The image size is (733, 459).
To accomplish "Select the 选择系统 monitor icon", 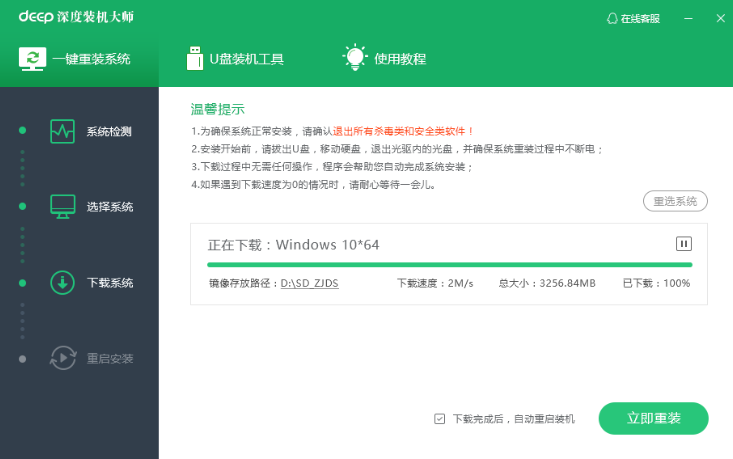I will pyautogui.click(x=63, y=207).
